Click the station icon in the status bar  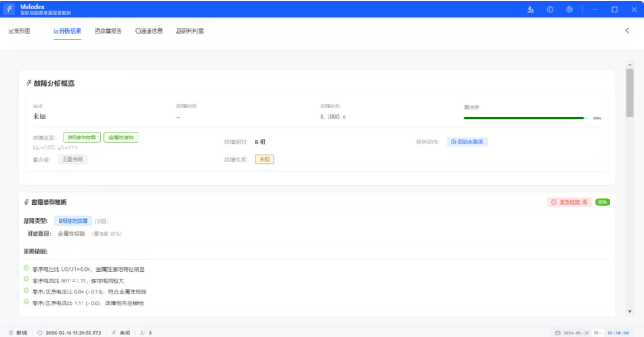tap(11, 333)
